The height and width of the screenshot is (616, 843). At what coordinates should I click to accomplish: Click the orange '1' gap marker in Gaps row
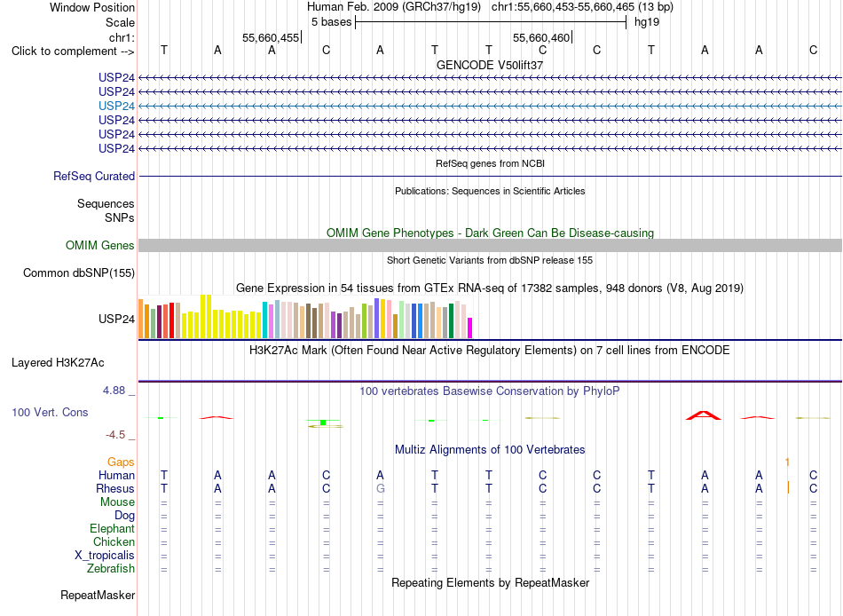[787, 462]
